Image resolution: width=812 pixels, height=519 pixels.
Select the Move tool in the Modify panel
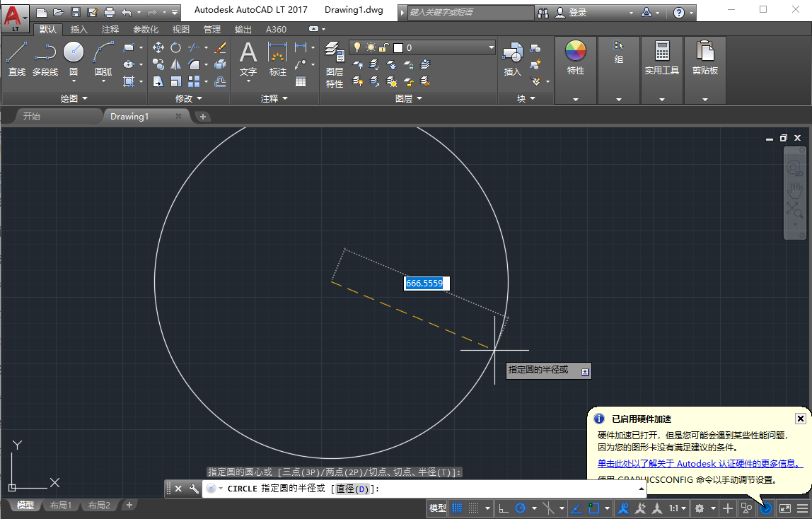pos(158,47)
